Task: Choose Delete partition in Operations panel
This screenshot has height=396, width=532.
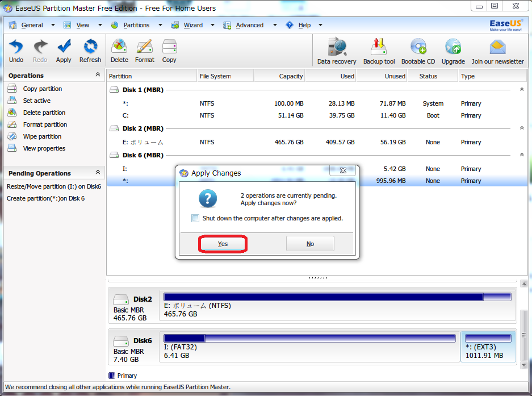Action: [x=44, y=112]
